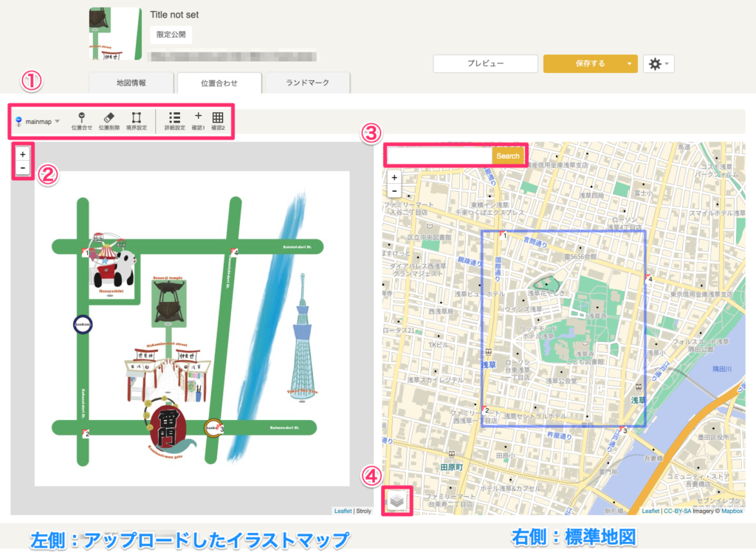Click the map search input field
The width and height of the screenshot is (756, 555).
439,156
